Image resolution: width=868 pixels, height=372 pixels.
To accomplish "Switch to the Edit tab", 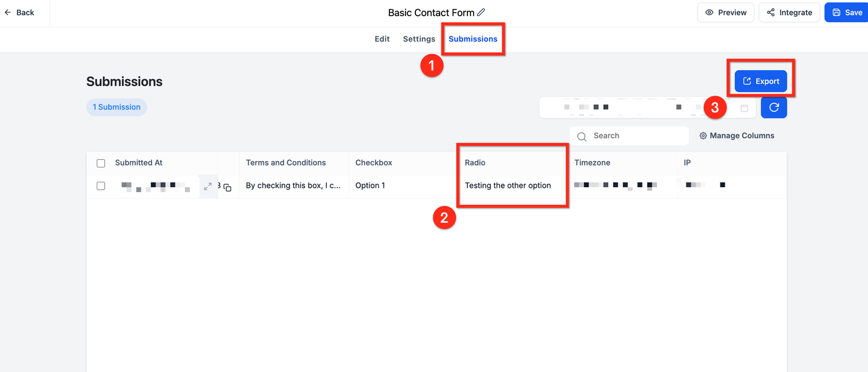I will [382, 39].
